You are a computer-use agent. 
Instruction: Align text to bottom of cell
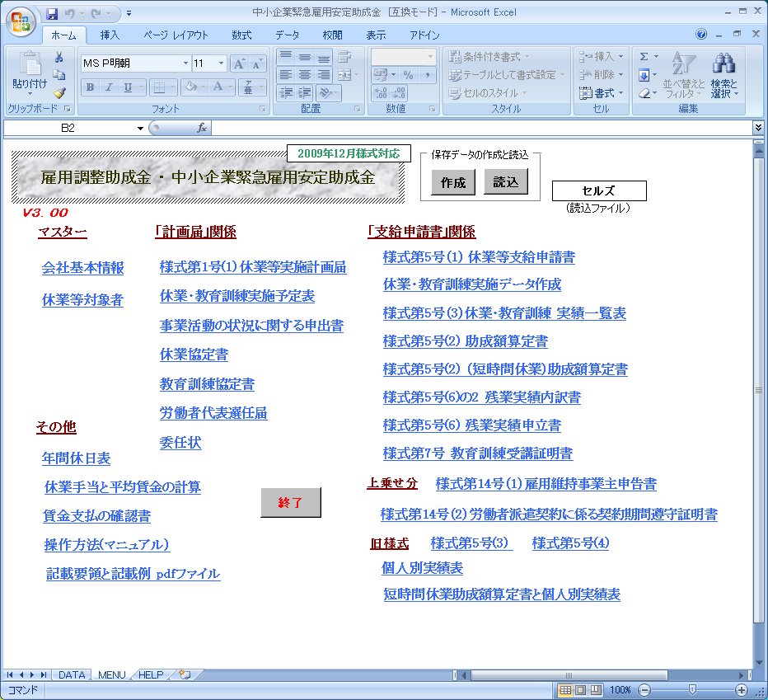click(x=323, y=56)
